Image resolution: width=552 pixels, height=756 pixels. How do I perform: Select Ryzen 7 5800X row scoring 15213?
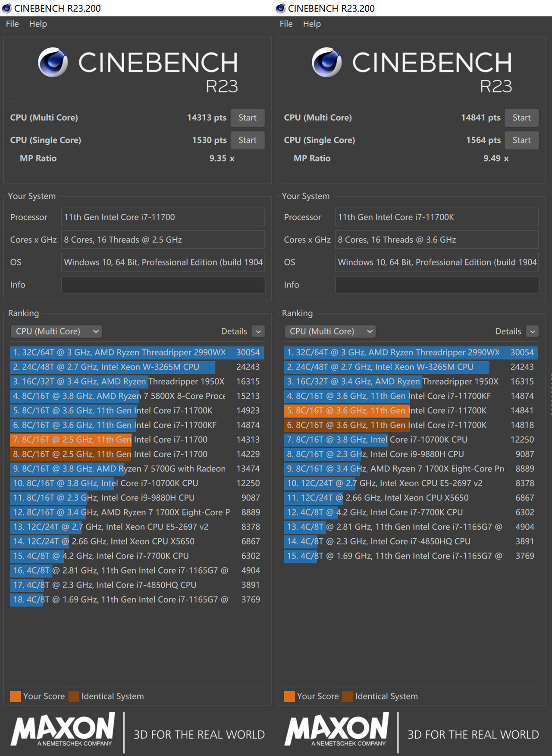point(137,396)
